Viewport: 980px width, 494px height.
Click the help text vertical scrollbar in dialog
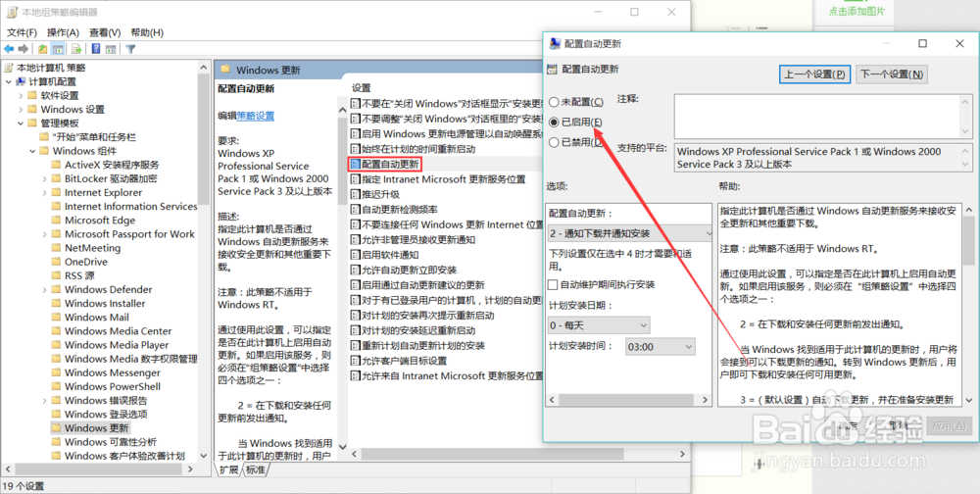pyautogui.click(x=969, y=303)
